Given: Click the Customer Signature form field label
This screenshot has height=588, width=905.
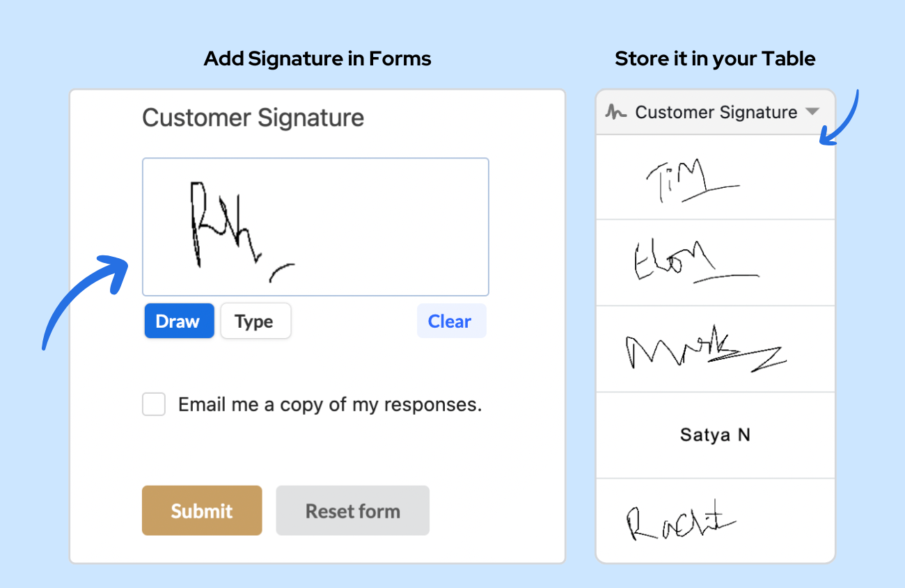Looking at the screenshot, I should point(253,118).
